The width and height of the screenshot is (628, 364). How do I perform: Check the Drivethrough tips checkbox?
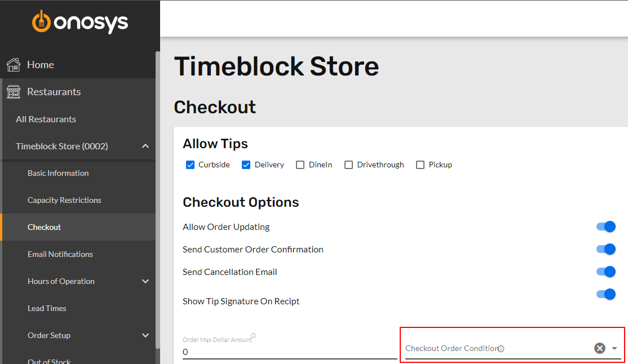click(x=348, y=165)
